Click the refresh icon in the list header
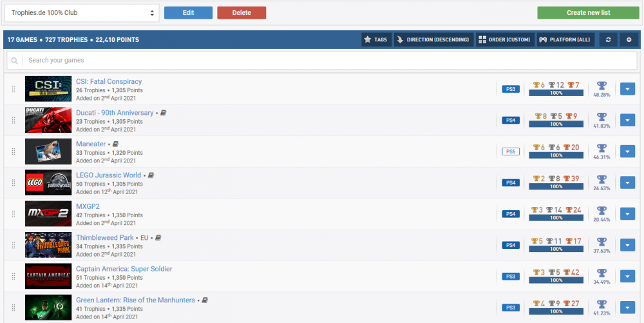Screen dimensions: 644x323 tap(608, 40)
